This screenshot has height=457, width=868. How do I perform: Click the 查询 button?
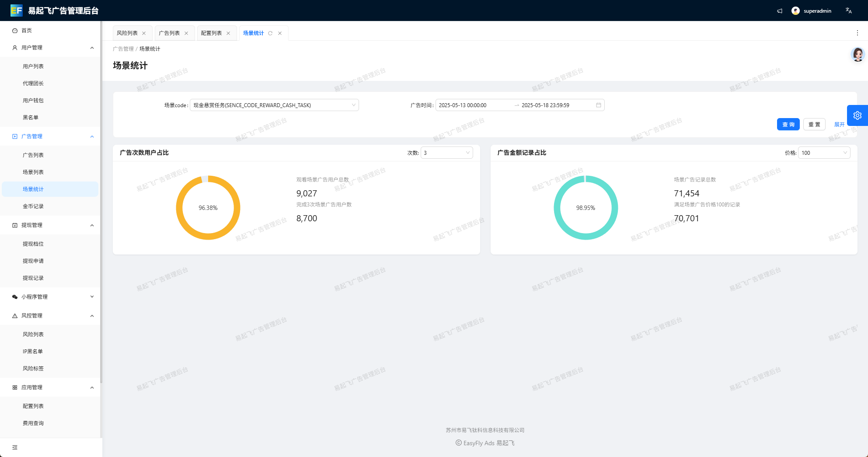tap(788, 125)
